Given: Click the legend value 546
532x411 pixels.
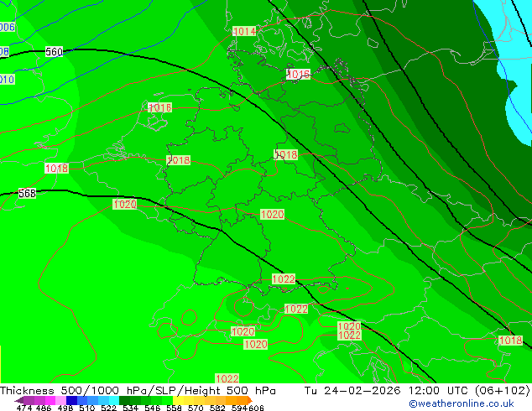Looking at the screenshot, I should 153,408.
